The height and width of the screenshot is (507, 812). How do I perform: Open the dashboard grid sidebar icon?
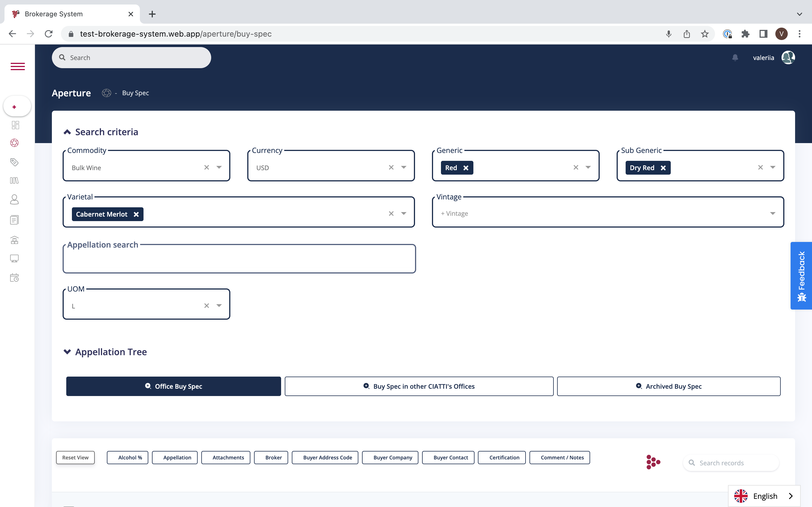[15, 125]
